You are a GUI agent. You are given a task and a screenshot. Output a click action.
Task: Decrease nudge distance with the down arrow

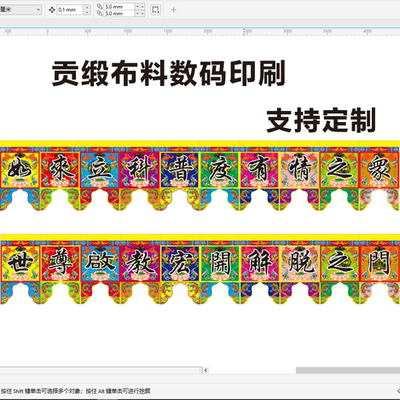click(87, 12)
